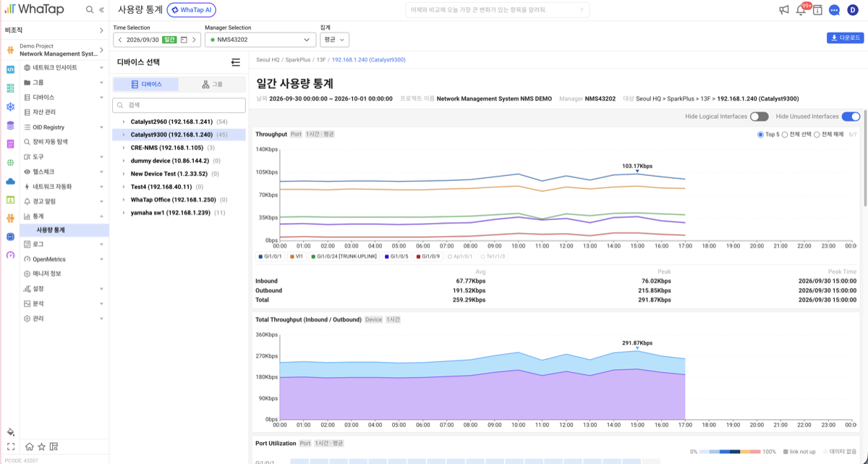
Task: Open the calendar picker in Time Selection
Action: (x=184, y=40)
